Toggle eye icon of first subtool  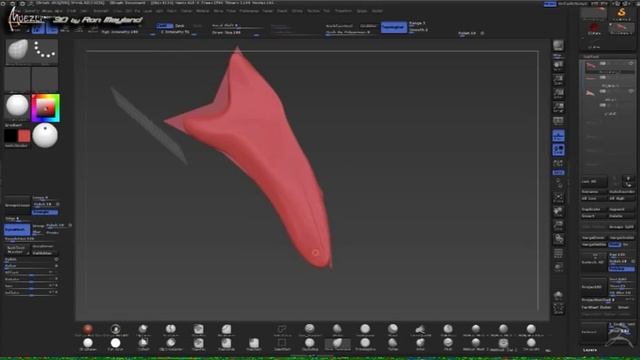pos(631,64)
